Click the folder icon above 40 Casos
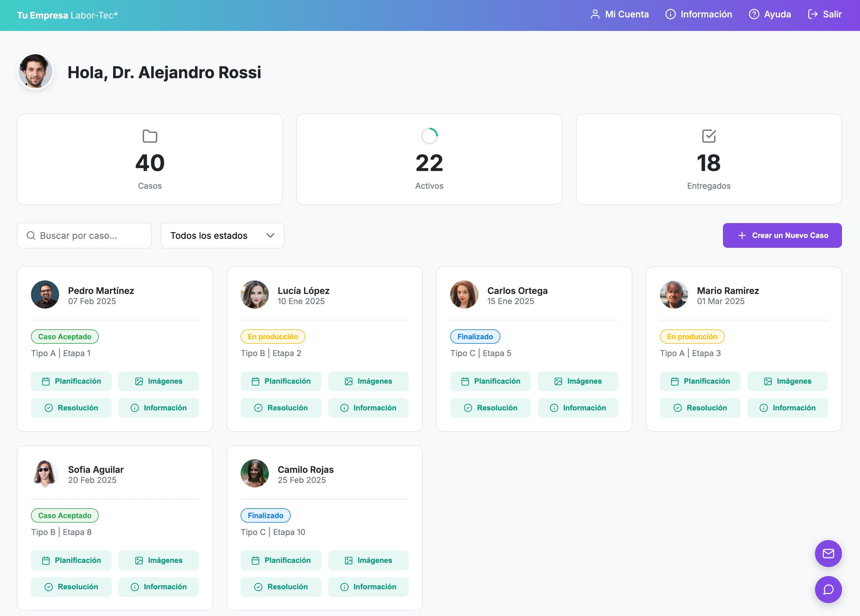 point(150,136)
